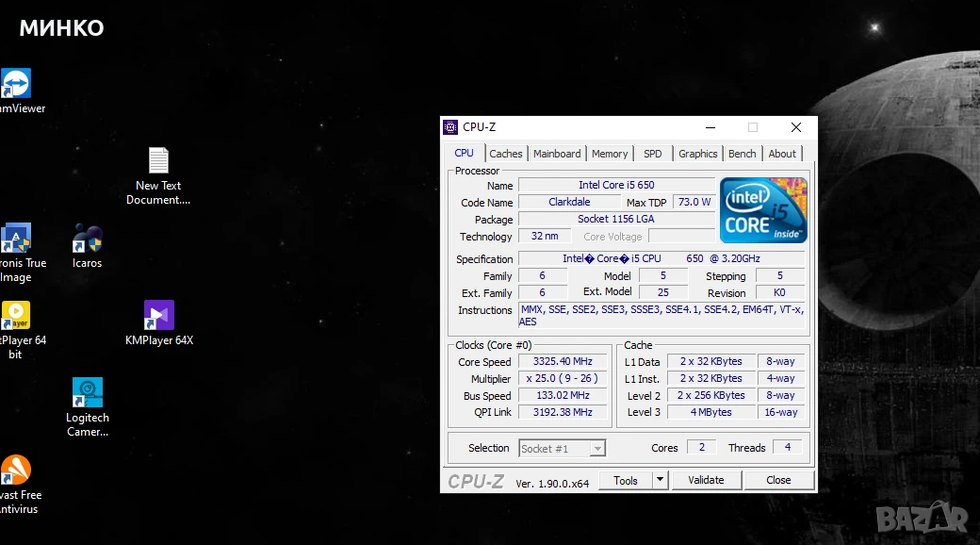Click the Close button in CPU-Z
Screen dimensions: 980x545
(778, 481)
